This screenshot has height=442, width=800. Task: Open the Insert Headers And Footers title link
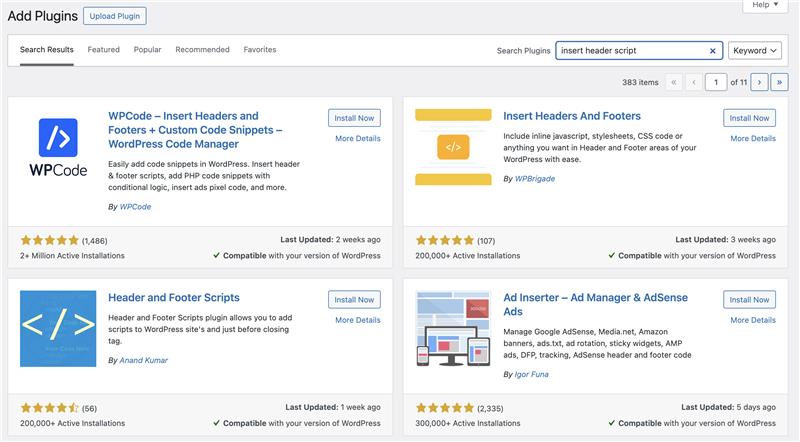tap(572, 116)
